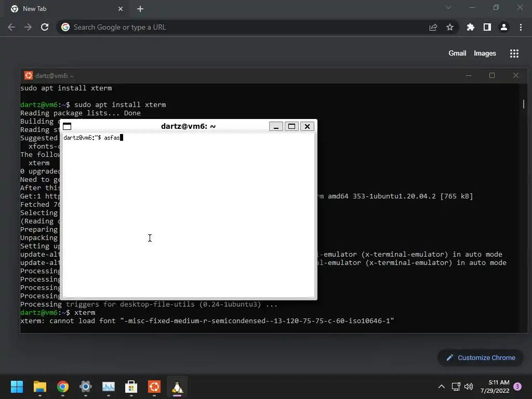Reload the page in Chrome
Viewport: 532px width, 399px height.
click(45, 27)
